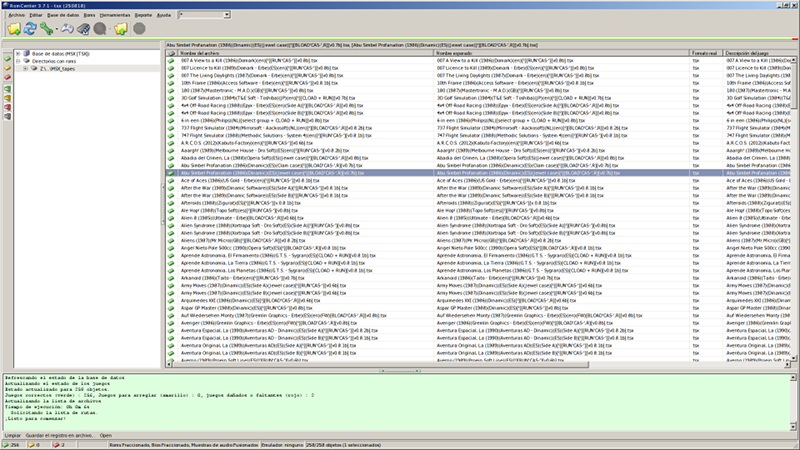
Task: Sort by Formato real column header
Action: (707, 53)
